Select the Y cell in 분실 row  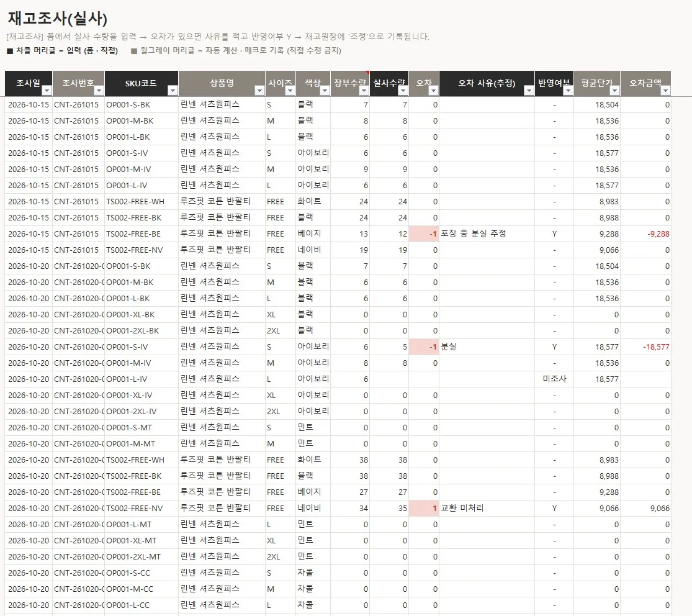(x=554, y=346)
